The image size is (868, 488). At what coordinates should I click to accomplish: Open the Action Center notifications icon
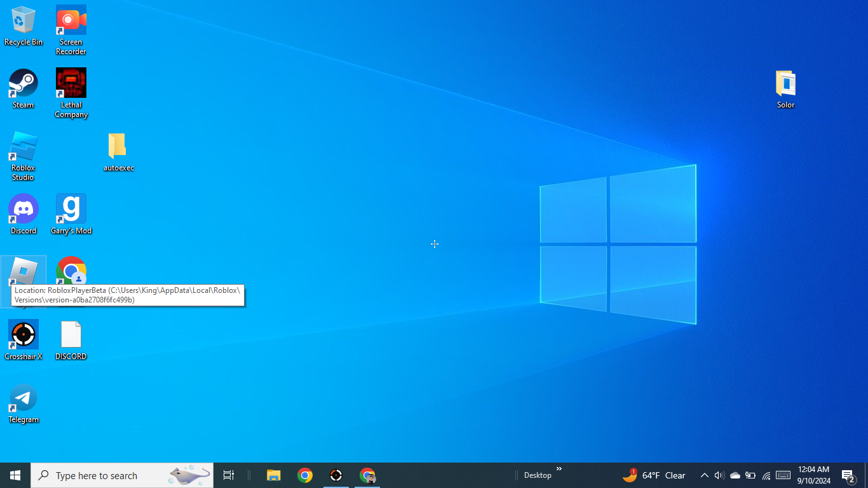849,475
